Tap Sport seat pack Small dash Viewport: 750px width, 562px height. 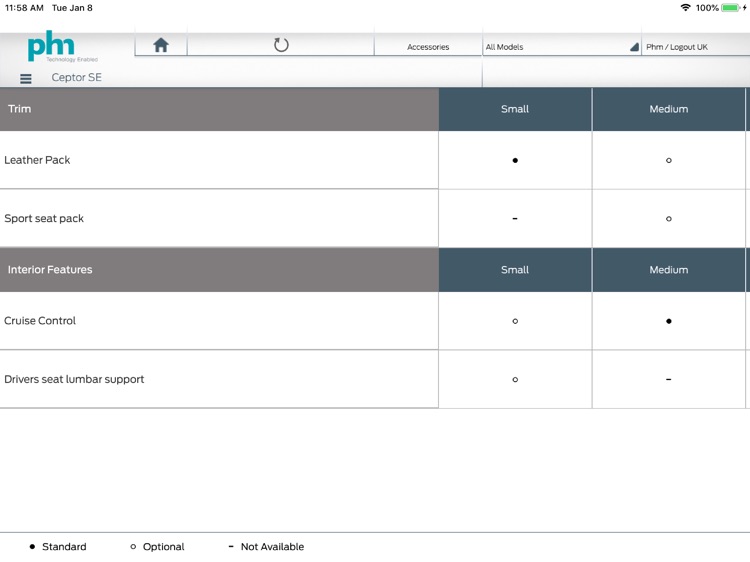515,219
